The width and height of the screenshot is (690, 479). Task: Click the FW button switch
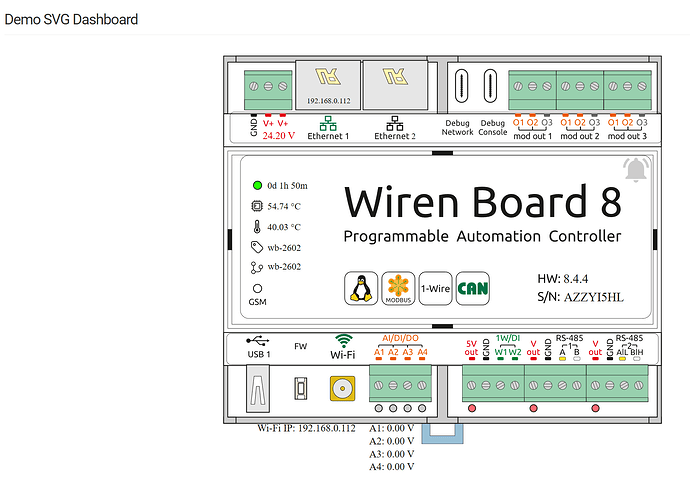[x=300, y=388]
